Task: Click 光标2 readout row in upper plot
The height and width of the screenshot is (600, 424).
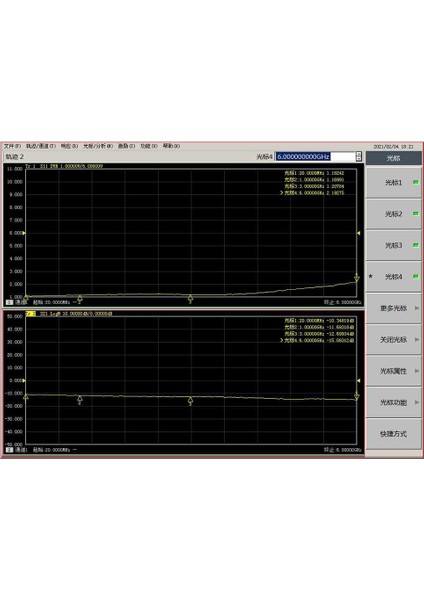Action: (314, 179)
